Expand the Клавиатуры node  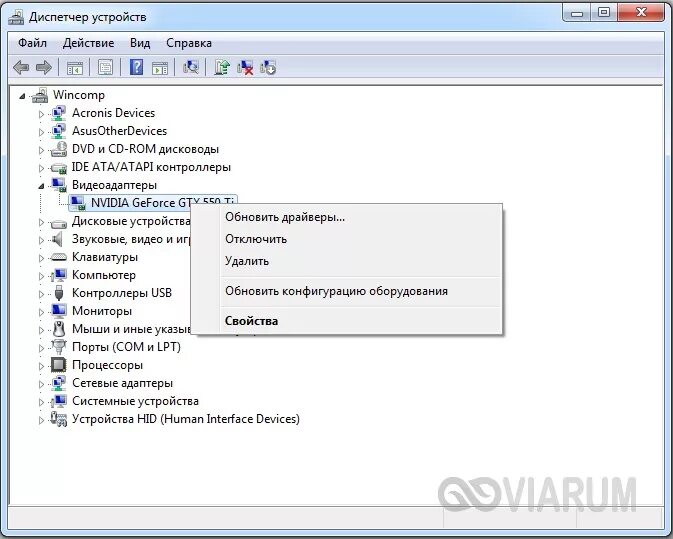coord(41,258)
